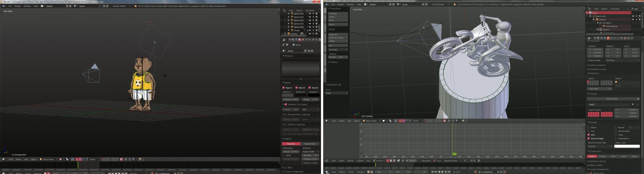This screenshot has width=644, height=174.
Task: Click Blender logo icon in right info header
Action: pyautogui.click(x=455, y=4)
